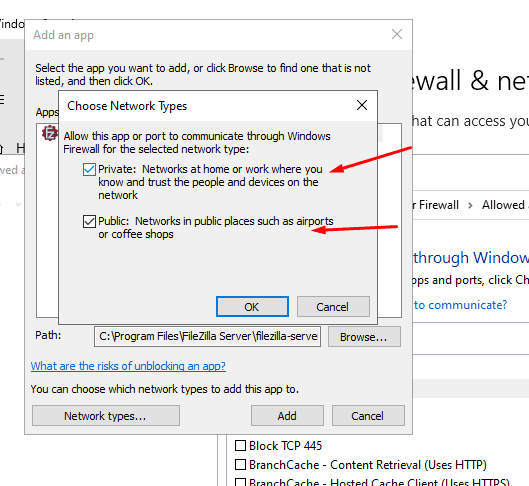Click the Browse... button
This screenshot has height=486, width=529.
[x=364, y=337]
